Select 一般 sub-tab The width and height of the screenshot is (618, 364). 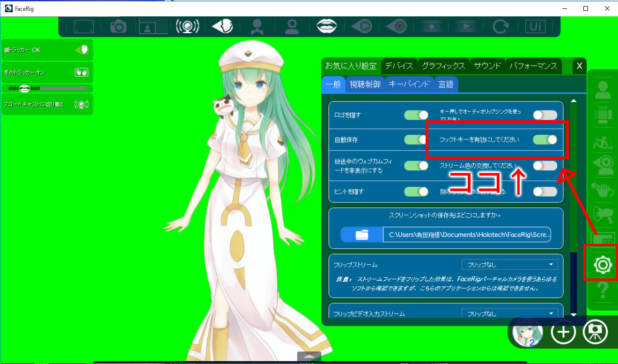click(x=333, y=85)
